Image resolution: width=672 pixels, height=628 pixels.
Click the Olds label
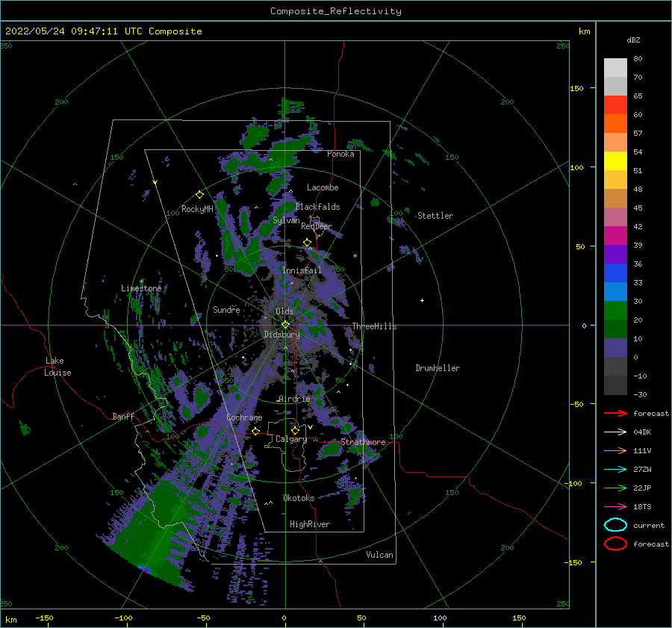(x=284, y=311)
